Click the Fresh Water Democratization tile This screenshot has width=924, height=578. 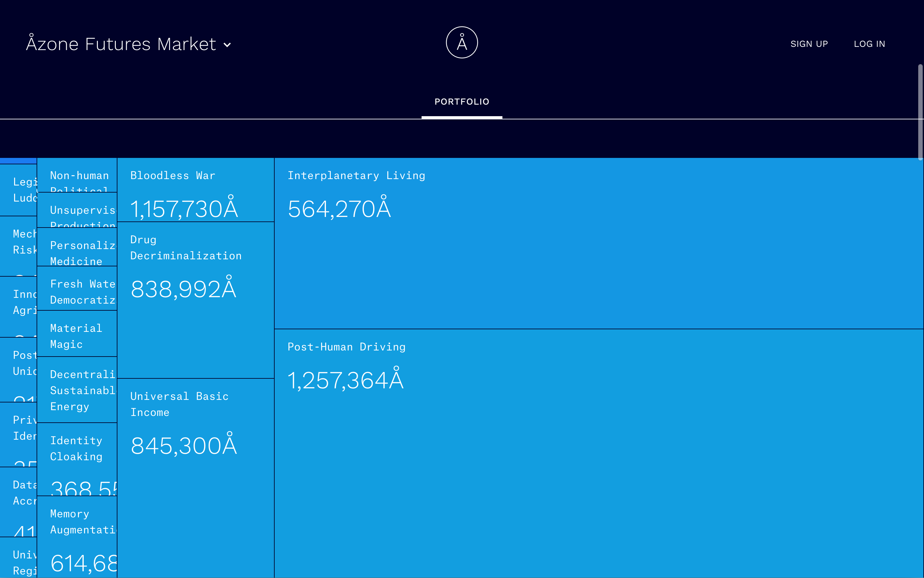77,288
